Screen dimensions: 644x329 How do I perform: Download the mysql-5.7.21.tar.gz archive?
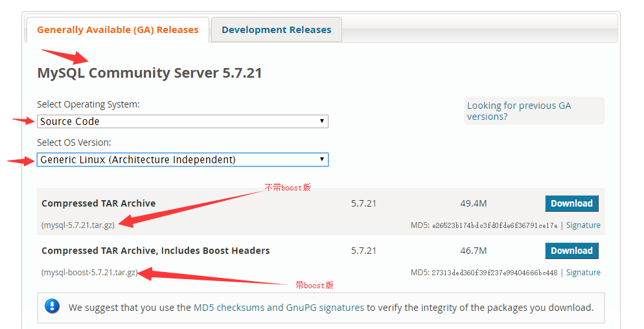(x=571, y=203)
